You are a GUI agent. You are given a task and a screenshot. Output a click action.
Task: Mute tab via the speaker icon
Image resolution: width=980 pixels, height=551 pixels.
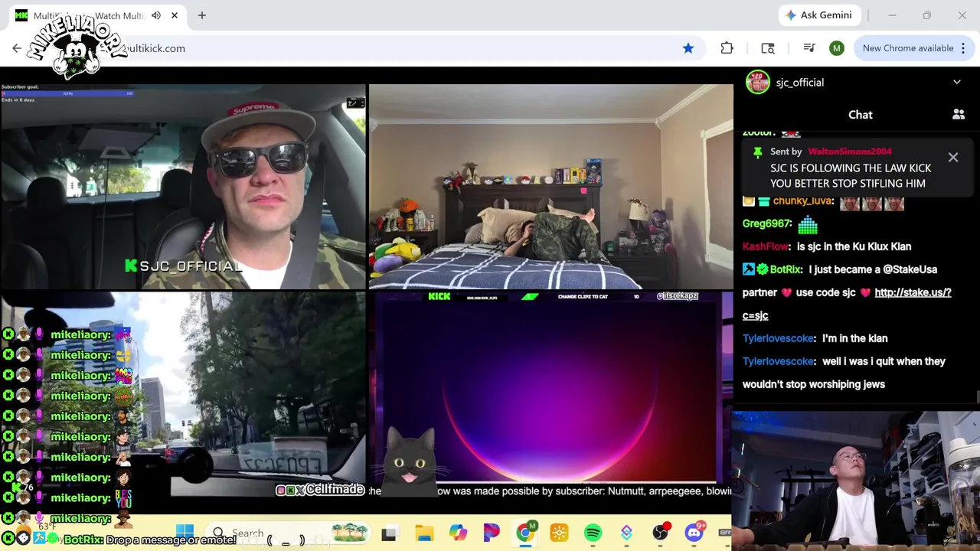[x=156, y=15]
